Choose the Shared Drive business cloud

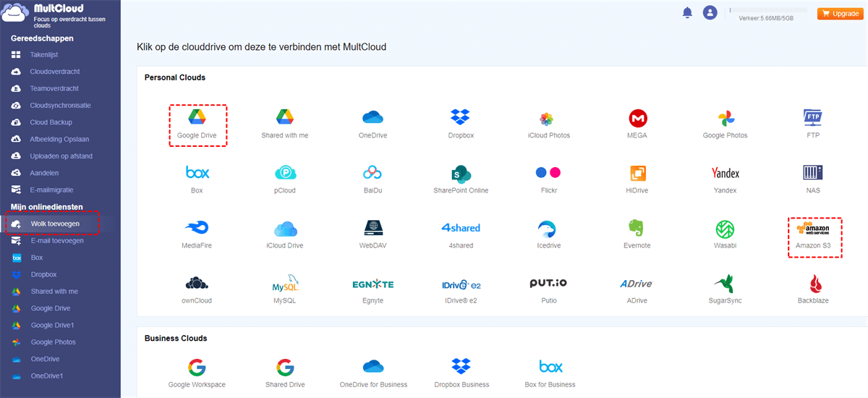coord(285,373)
